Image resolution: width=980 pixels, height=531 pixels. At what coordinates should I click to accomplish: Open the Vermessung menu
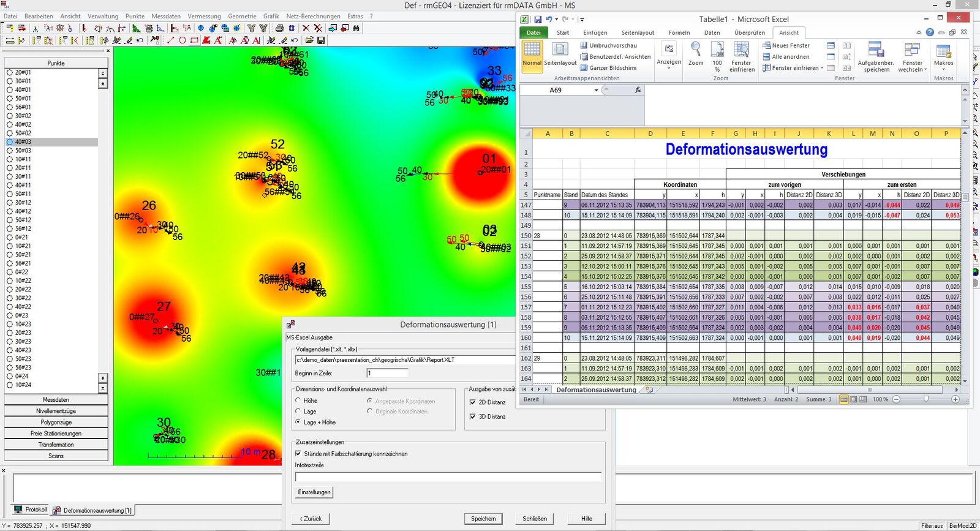[204, 16]
